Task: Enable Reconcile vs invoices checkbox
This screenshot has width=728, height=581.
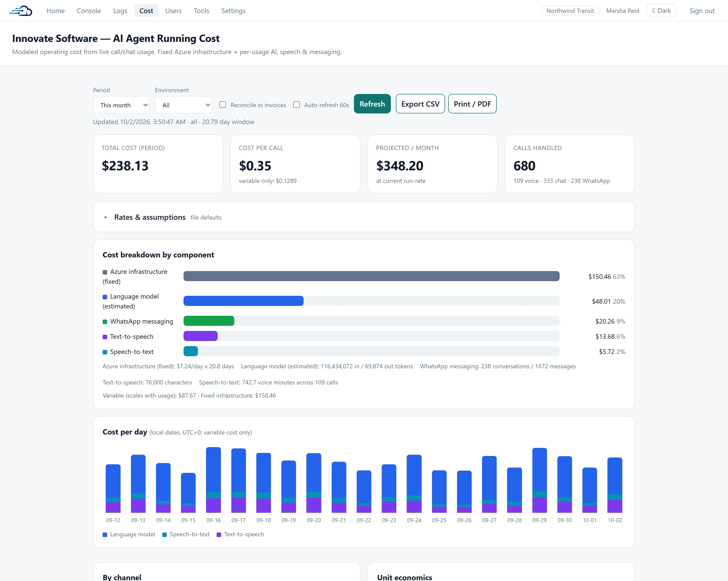Action: 222,105
